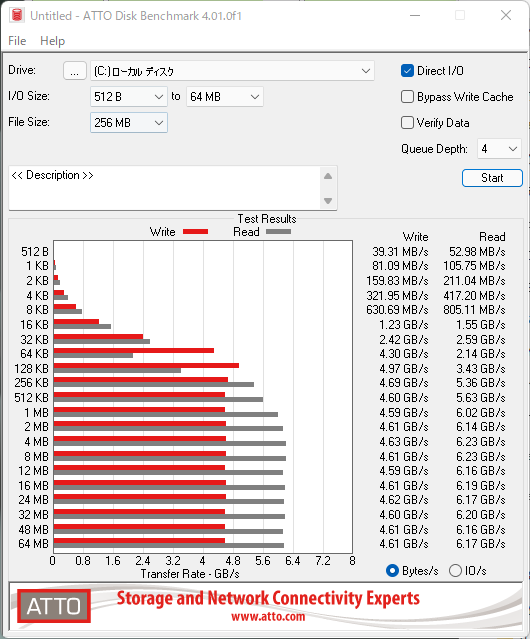Image resolution: width=530 pixels, height=639 pixels.
Task: Click the description scroll down arrow
Action: click(x=328, y=201)
